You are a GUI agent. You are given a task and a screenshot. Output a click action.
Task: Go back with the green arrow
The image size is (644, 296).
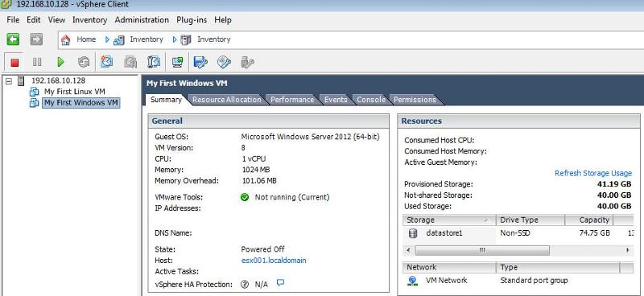[13, 39]
